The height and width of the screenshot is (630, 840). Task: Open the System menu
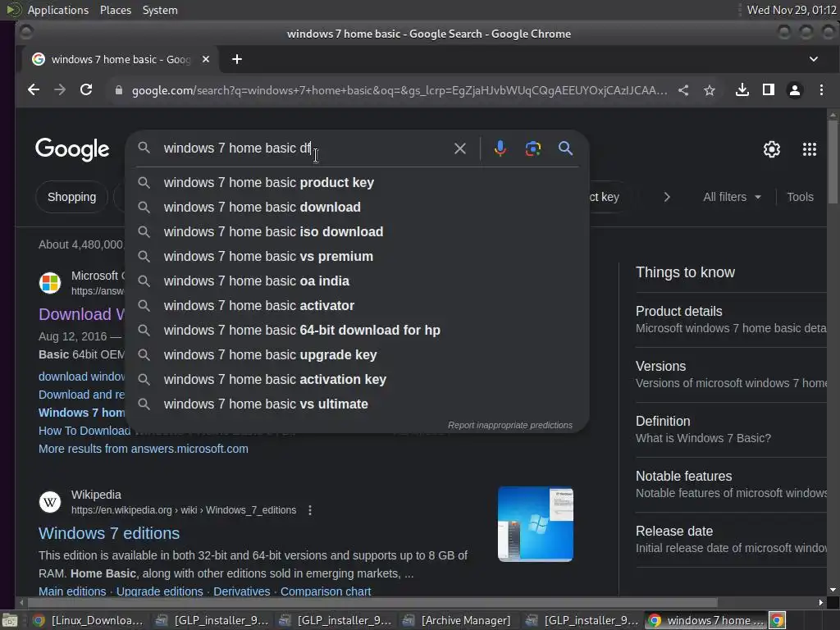160,10
